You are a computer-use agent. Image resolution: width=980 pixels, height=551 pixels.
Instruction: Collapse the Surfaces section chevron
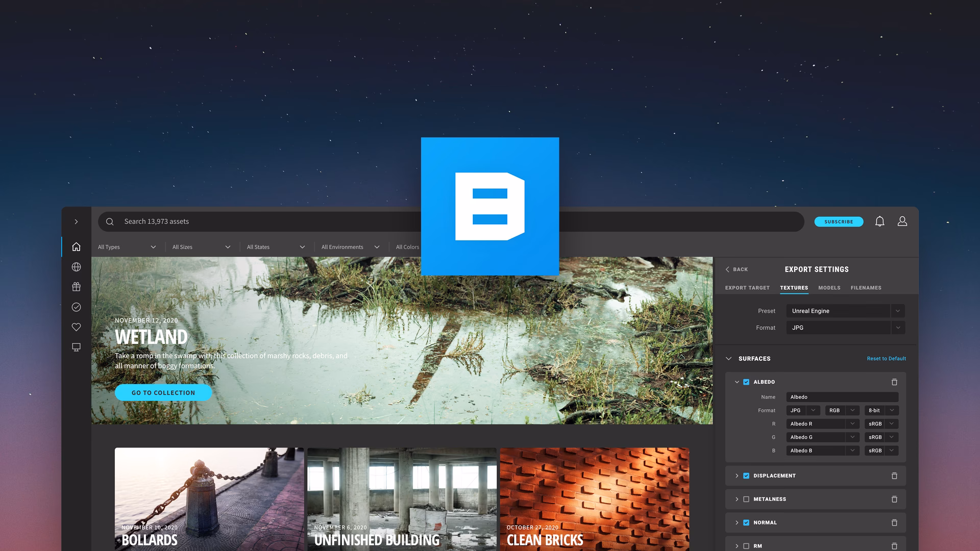click(x=728, y=359)
